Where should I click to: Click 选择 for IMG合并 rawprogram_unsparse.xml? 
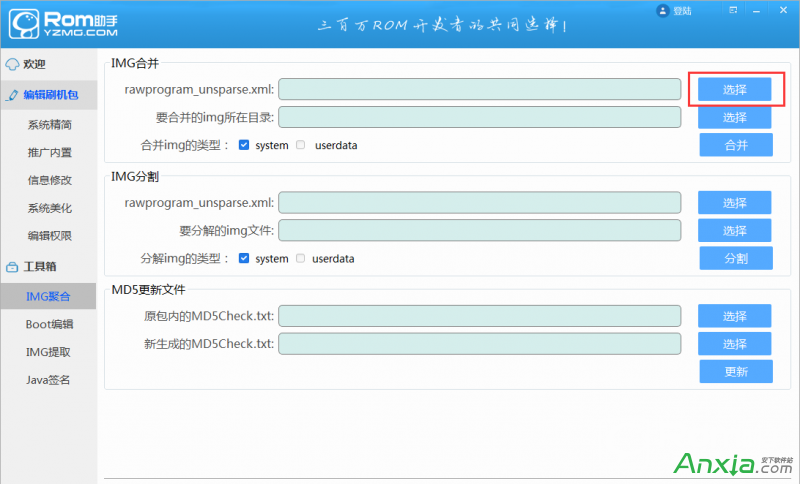tap(735, 90)
